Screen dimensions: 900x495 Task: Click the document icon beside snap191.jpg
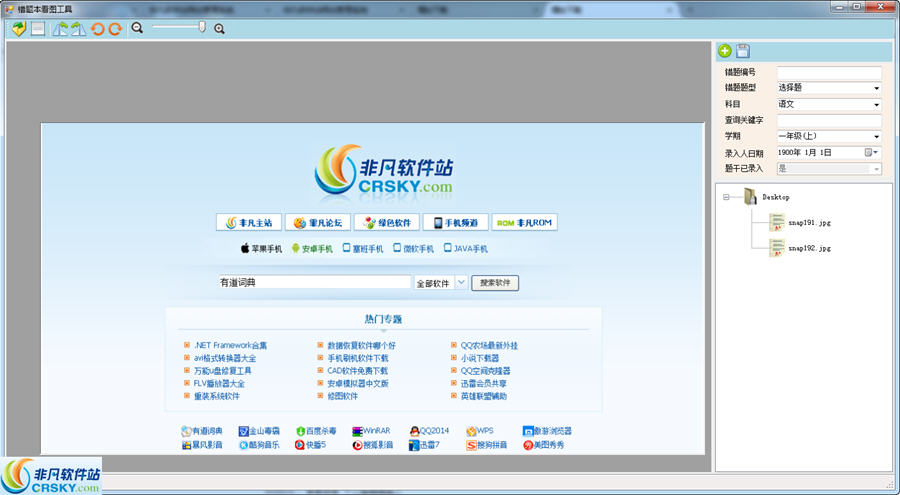(777, 222)
